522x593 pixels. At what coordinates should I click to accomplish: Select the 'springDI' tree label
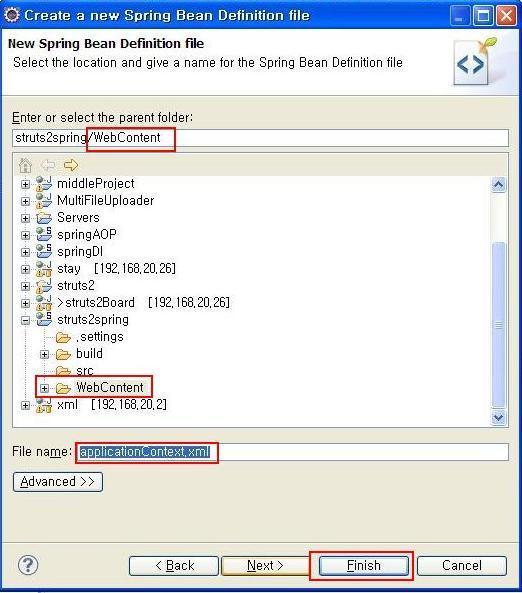point(80,252)
